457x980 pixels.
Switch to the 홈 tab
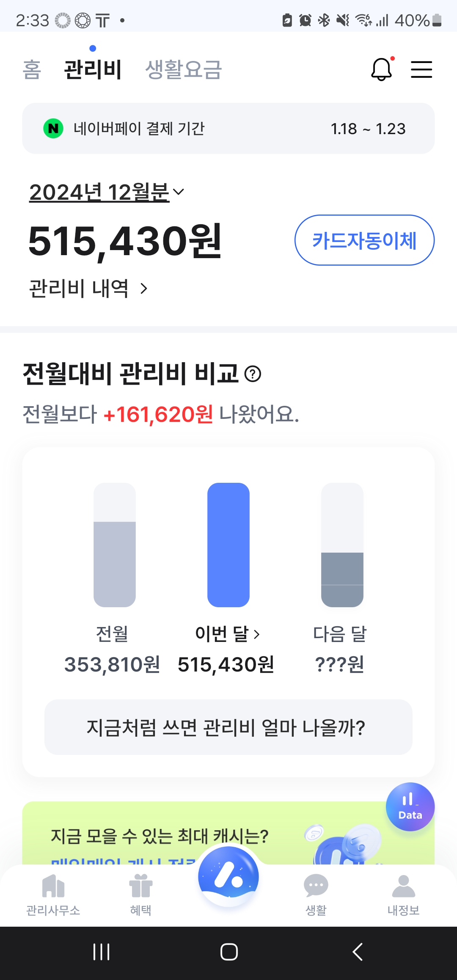coord(32,70)
